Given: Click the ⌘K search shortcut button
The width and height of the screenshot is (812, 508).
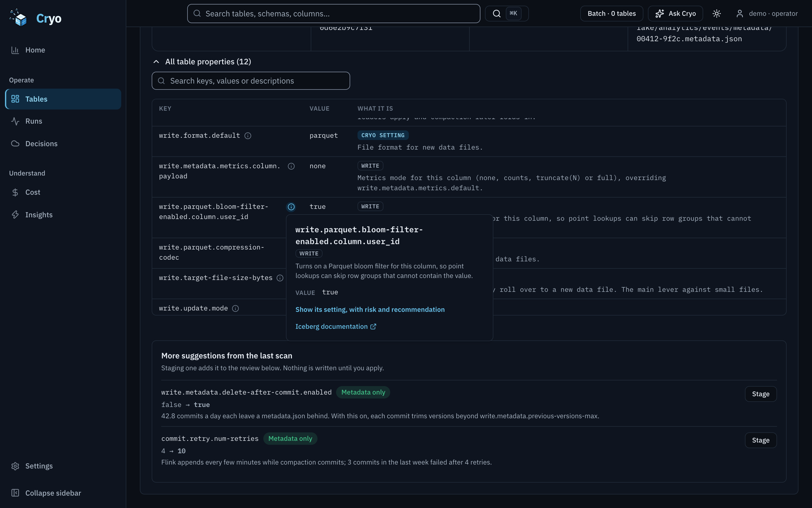Looking at the screenshot, I should point(507,14).
